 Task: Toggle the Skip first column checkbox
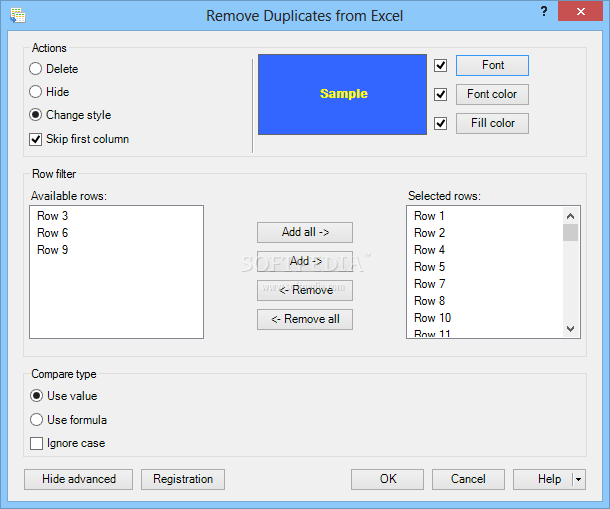pos(35,139)
